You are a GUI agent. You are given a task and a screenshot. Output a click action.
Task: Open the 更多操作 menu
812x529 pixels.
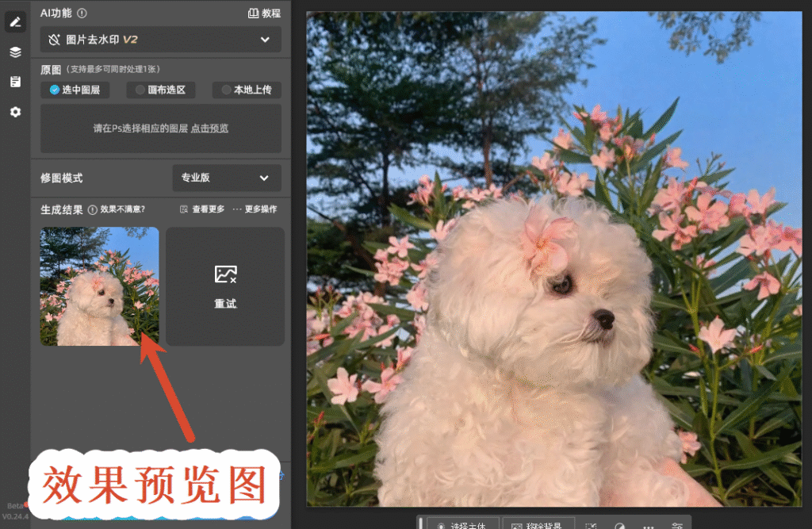(x=255, y=209)
